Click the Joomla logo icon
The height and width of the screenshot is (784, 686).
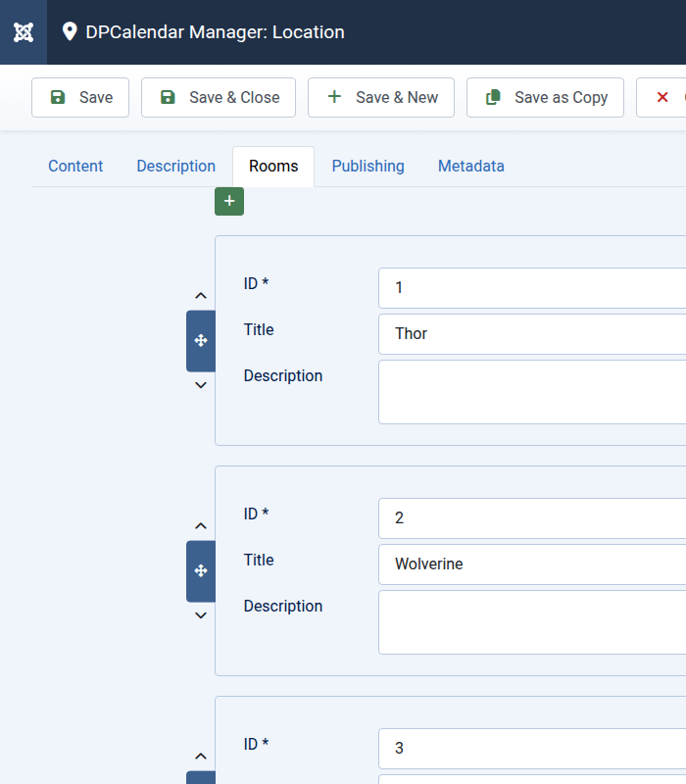(24, 32)
